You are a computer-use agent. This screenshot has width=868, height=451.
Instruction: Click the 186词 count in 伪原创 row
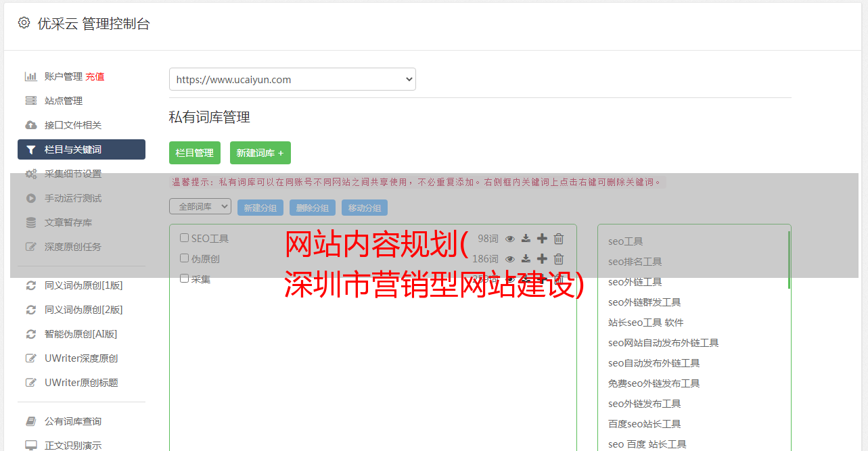coord(485,259)
